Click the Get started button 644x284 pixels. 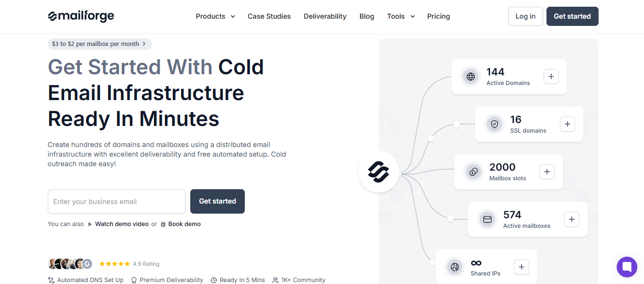coord(217,201)
